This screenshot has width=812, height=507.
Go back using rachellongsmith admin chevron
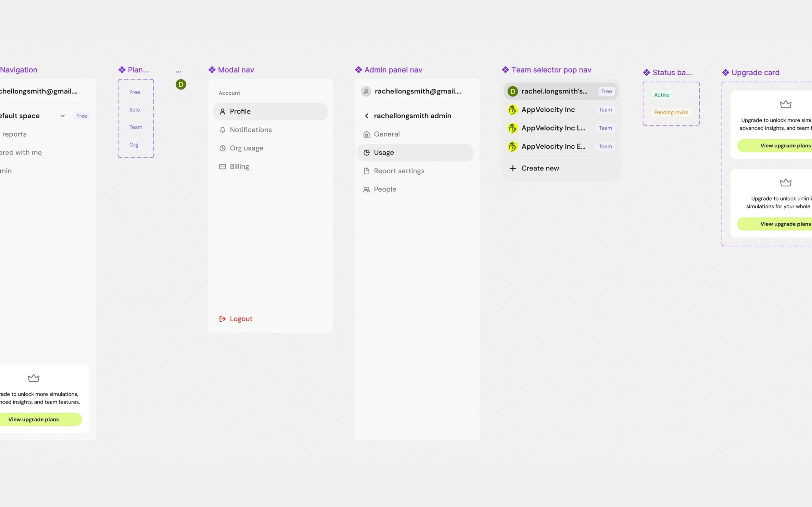[366, 116]
